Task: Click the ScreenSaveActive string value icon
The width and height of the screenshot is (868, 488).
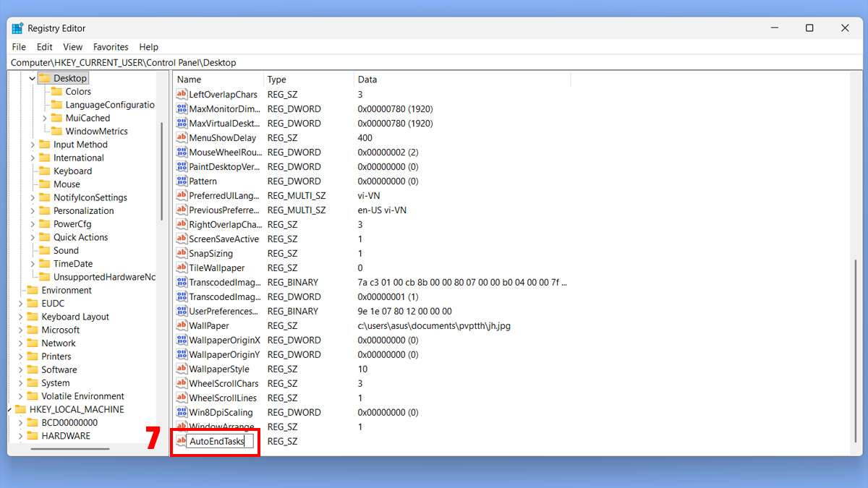Action: click(182, 239)
